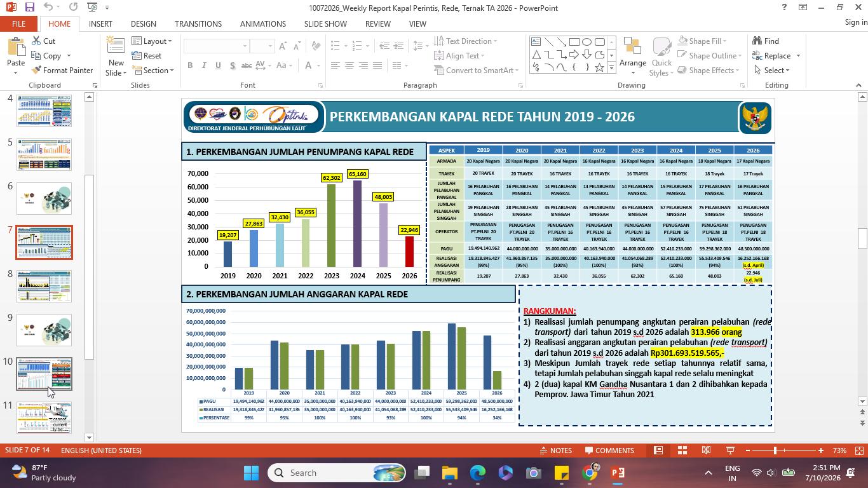The height and width of the screenshot is (488, 868).
Task: Fit slide to current window
Action: pyautogui.click(x=859, y=451)
